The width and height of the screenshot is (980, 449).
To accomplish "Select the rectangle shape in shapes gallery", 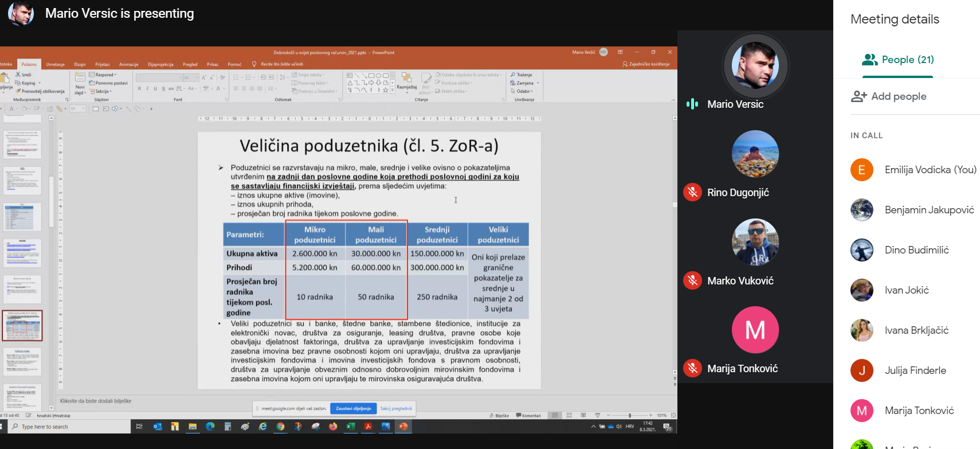I will [371, 75].
